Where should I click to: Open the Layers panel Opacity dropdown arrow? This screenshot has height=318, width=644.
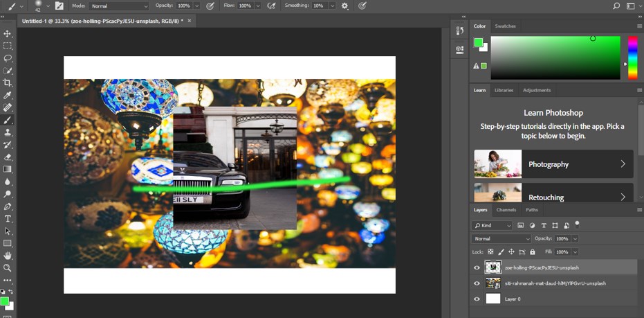575,238
